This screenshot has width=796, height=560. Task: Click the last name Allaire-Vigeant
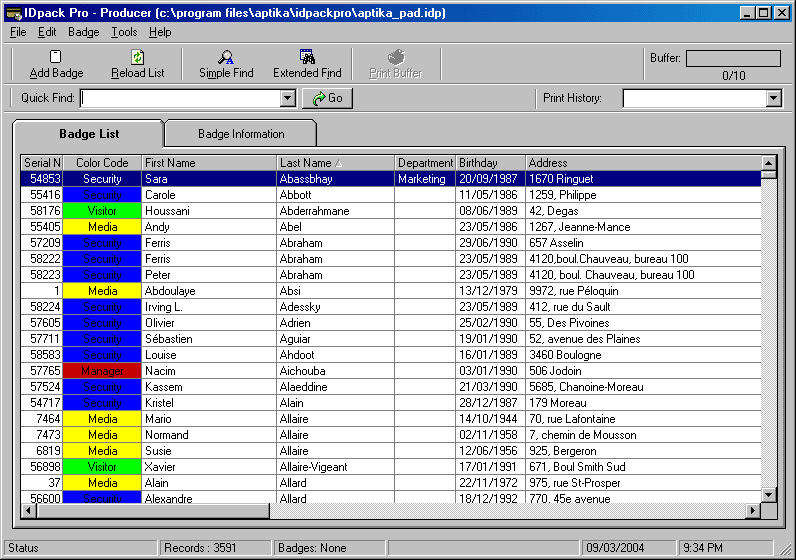pos(314,467)
